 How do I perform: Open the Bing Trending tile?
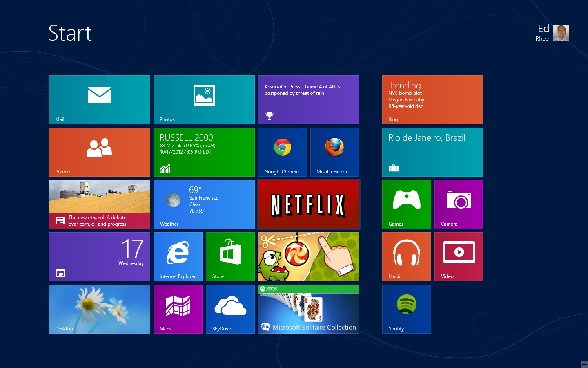point(432,99)
